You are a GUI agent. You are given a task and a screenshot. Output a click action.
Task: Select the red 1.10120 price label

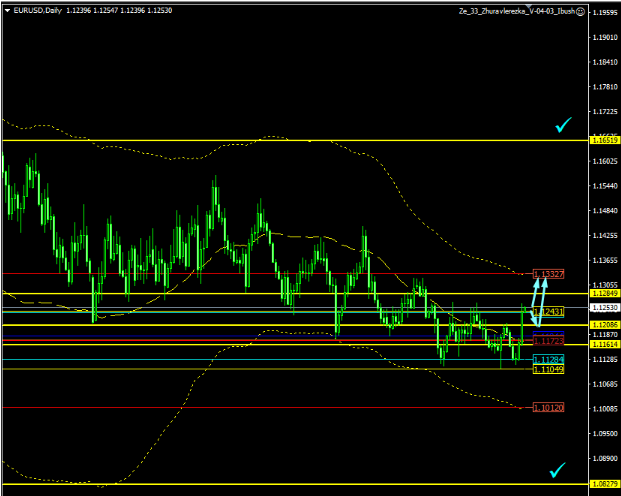pyautogui.click(x=549, y=408)
